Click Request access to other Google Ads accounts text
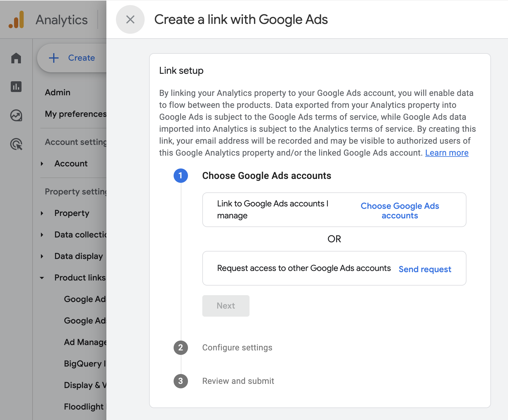 [304, 268]
